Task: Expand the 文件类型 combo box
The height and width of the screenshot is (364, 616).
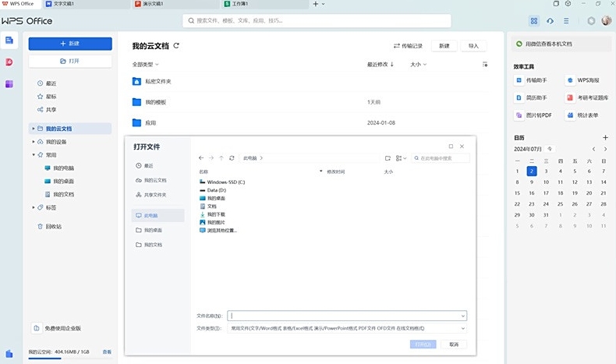Action: [463, 329]
